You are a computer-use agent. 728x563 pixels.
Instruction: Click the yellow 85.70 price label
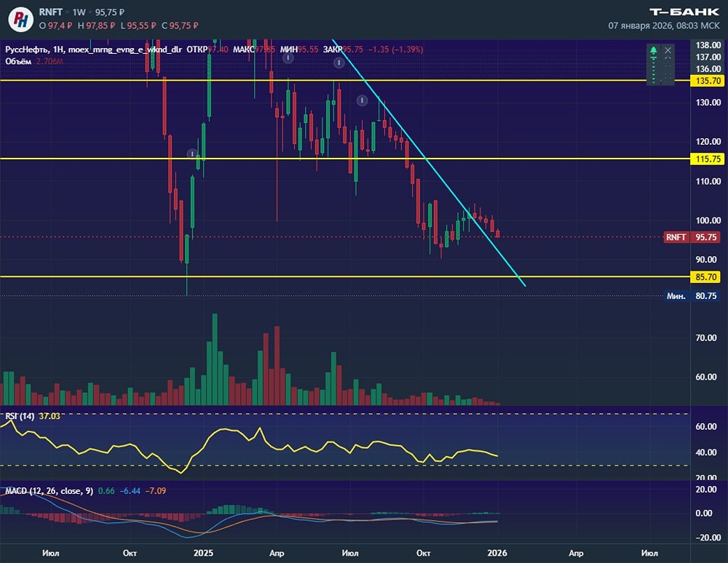pyautogui.click(x=707, y=277)
